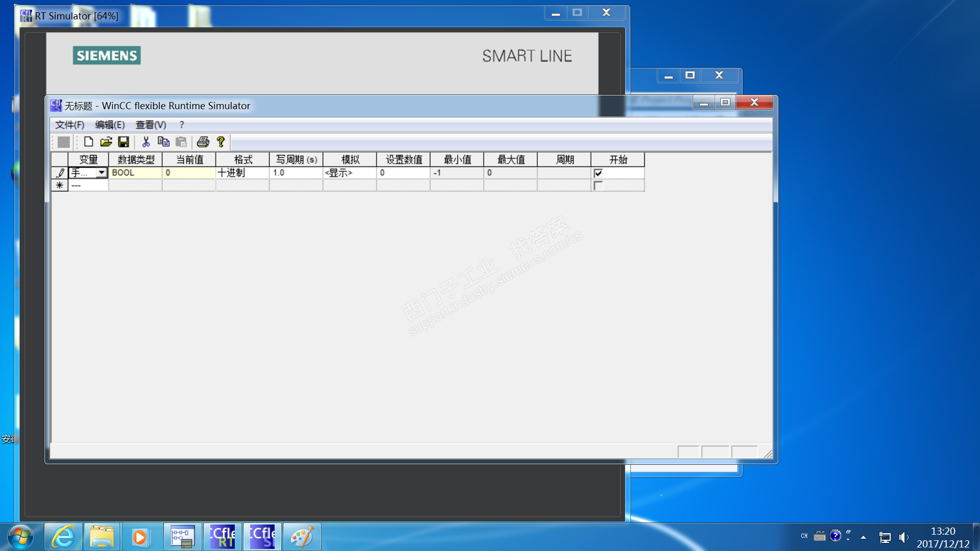Image resolution: width=980 pixels, height=551 pixels.
Task: Open the 查看(V) menu
Action: [x=151, y=125]
